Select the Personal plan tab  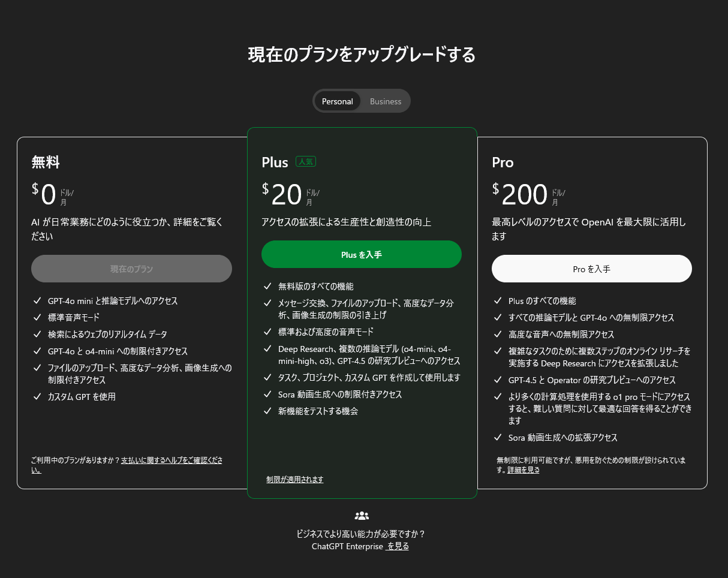(x=337, y=101)
